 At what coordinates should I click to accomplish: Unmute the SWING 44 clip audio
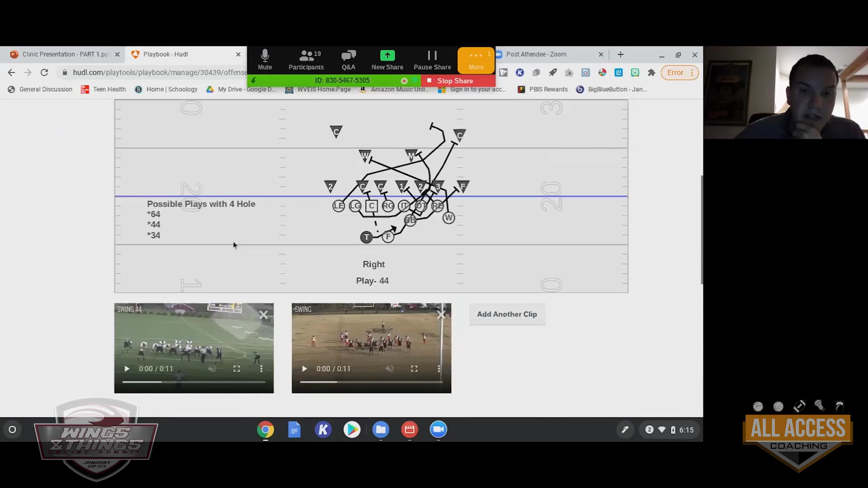(x=212, y=369)
